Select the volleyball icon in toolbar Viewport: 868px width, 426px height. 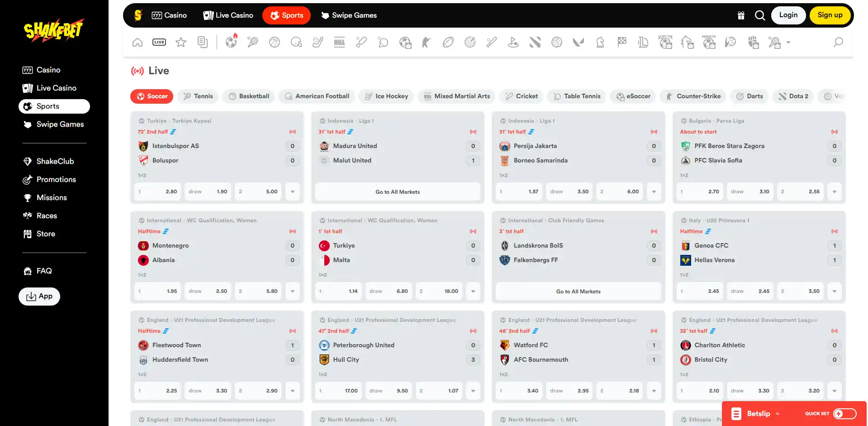557,43
